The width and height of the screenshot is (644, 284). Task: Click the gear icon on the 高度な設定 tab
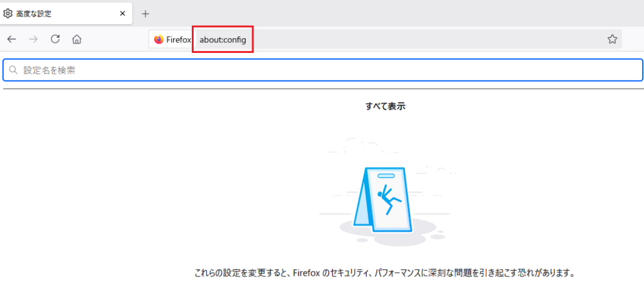click(8, 14)
